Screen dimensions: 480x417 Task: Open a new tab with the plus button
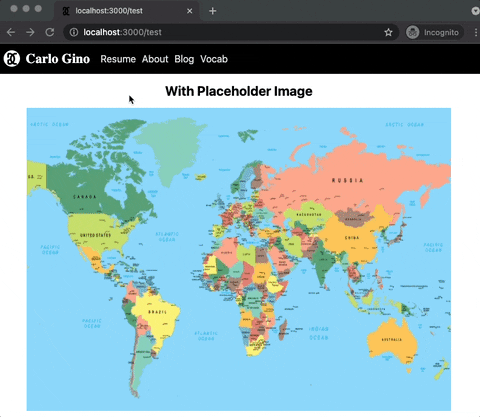click(212, 11)
